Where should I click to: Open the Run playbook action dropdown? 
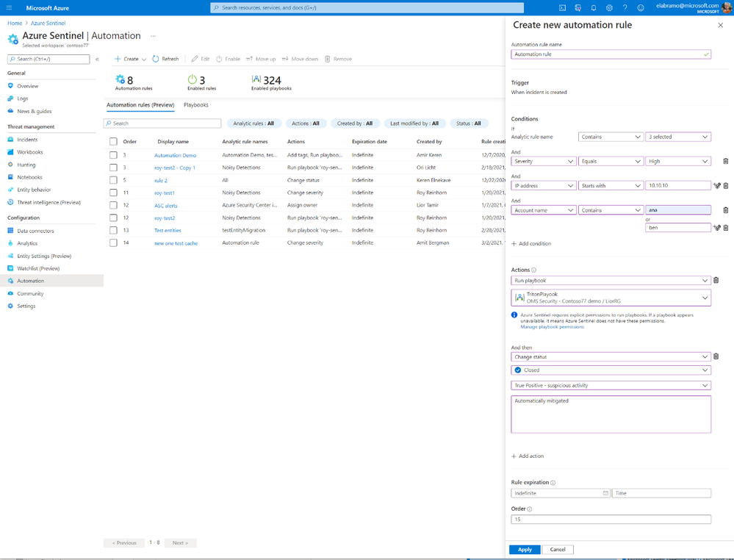click(611, 281)
